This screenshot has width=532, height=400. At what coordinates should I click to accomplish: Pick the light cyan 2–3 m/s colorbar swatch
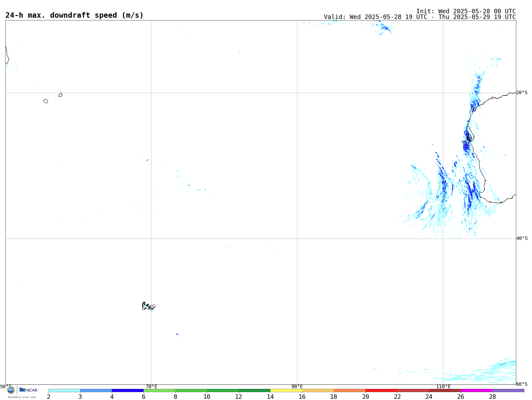[x=64, y=391]
